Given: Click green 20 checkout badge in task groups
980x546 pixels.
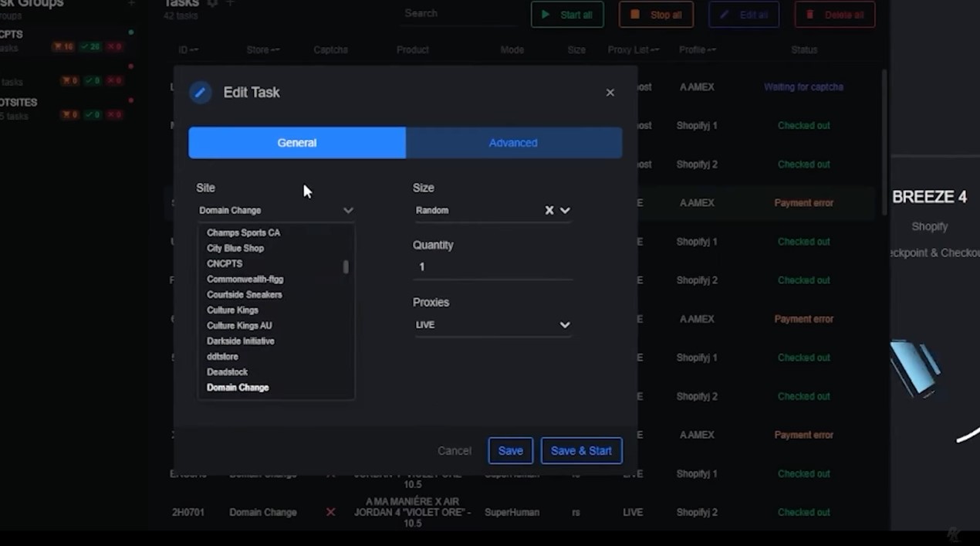Looking at the screenshot, I should pyautogui.click(x=91, y=47).
